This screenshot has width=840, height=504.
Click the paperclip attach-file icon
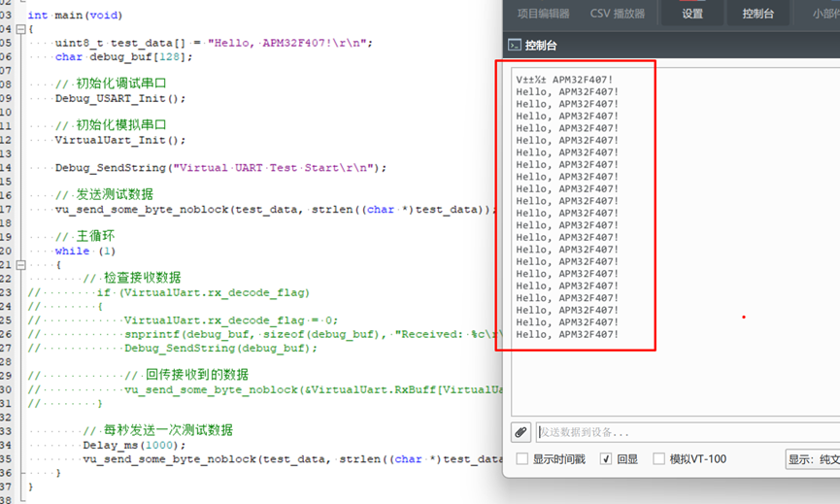tap(521, 432)
